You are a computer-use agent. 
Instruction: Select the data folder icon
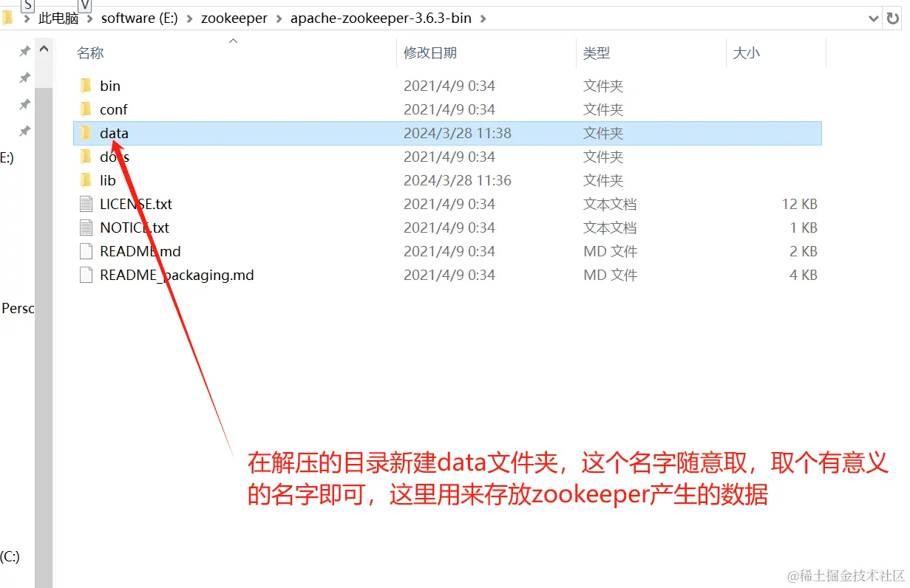[x=85, y=133]
